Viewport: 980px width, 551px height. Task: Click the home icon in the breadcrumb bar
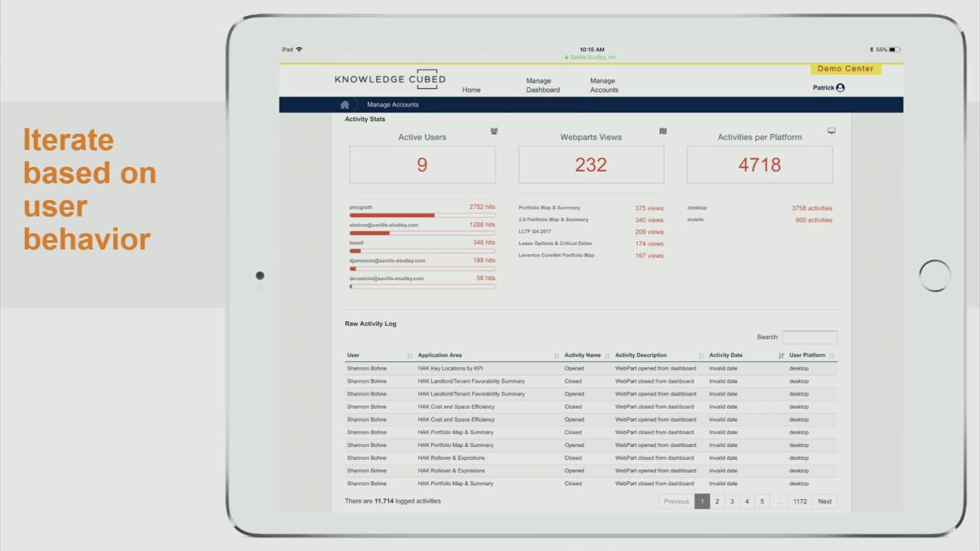345,104
